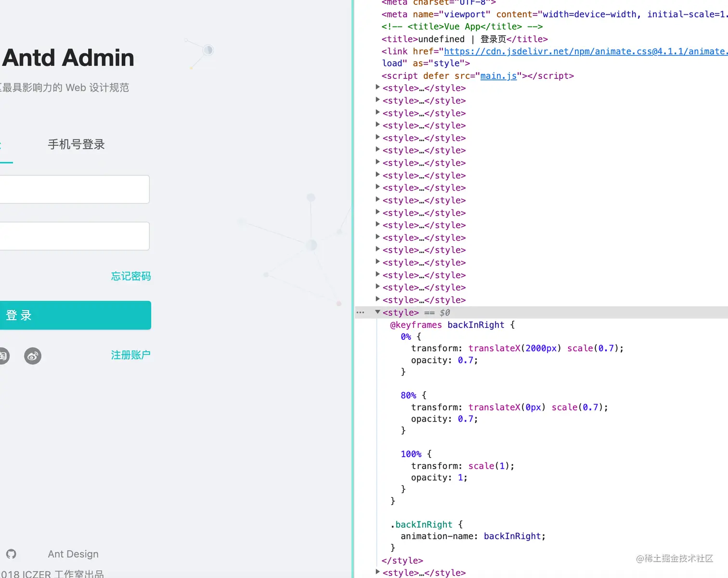Viewport: 728px width, 578px height.
Task: Click the teal 登录 button
Action: 76,315
